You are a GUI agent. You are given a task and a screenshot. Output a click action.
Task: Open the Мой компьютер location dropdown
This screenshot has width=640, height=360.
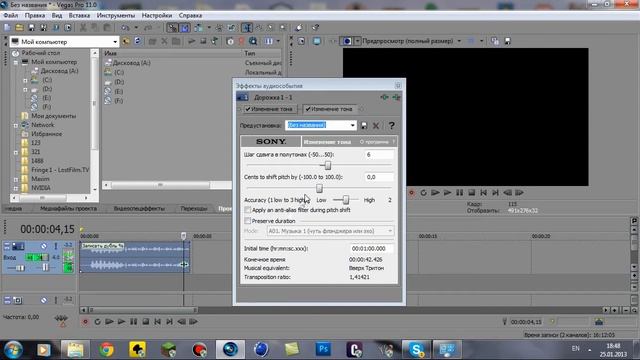115,42
